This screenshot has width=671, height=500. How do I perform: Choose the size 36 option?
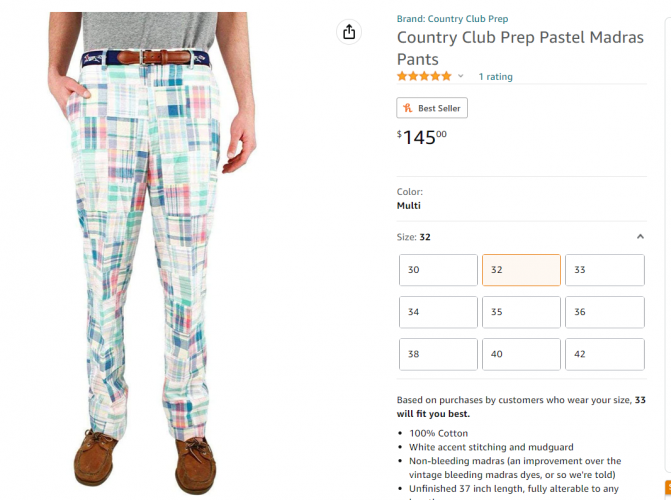click(x=604, y=312)
